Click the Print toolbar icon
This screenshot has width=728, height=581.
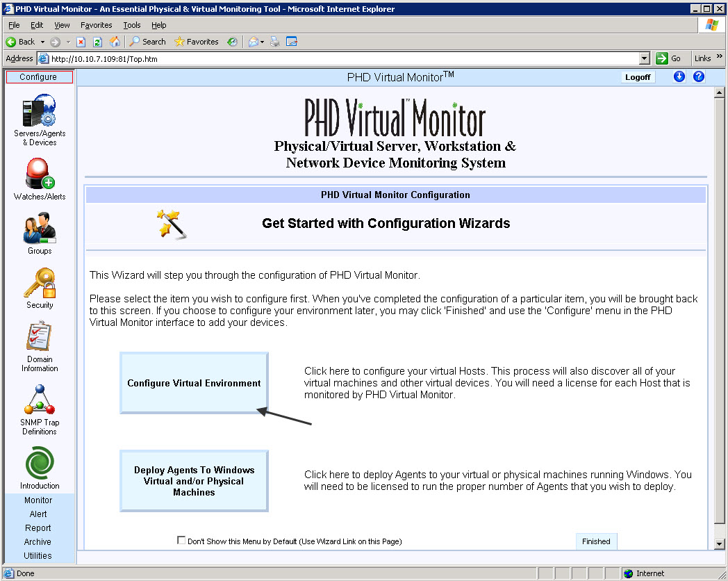[x=275, y=42]
